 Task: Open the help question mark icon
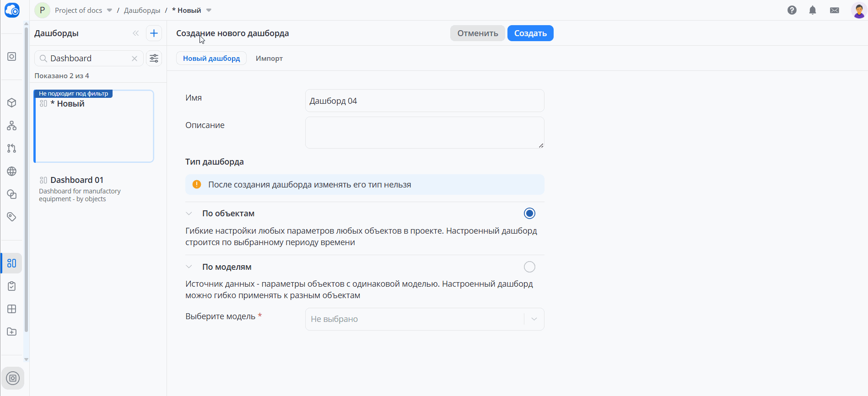(792, 10)
